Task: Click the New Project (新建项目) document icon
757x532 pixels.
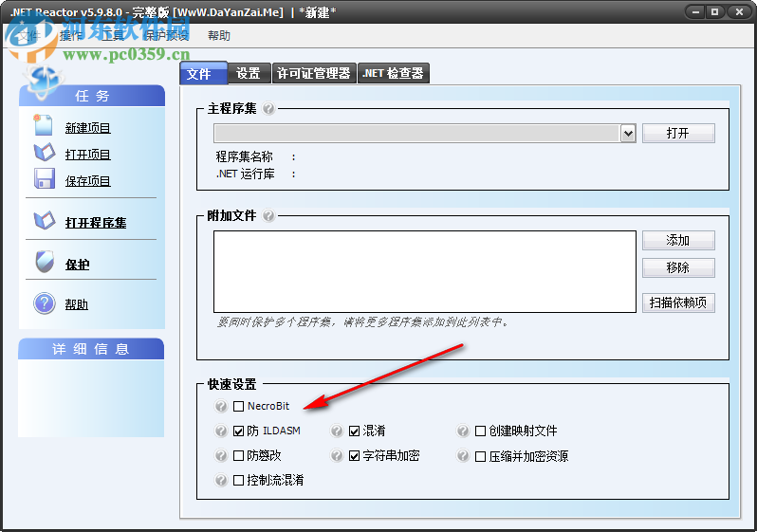Action: (x=43, y=125)
